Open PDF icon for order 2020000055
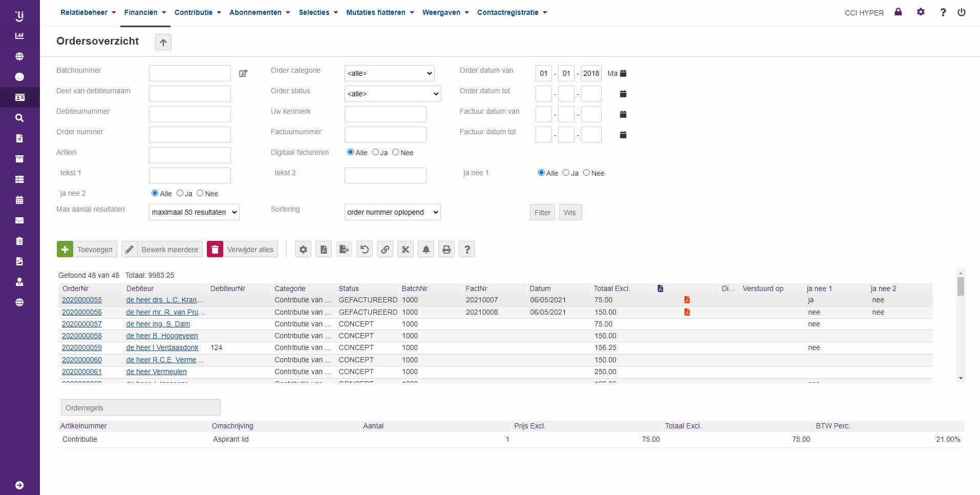 [x=687, y=300]
